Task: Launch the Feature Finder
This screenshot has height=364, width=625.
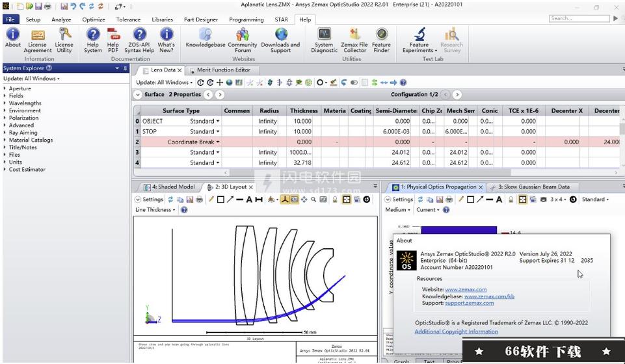Action: (382, 40)
